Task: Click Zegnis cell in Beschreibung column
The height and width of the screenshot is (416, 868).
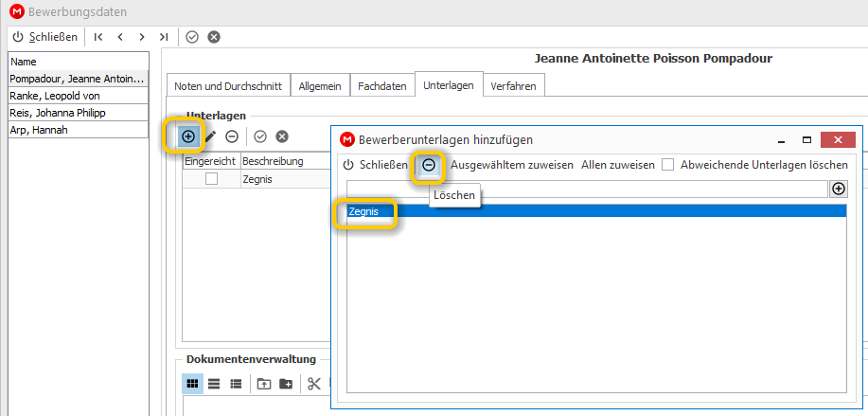Action: tap(285, 179)
